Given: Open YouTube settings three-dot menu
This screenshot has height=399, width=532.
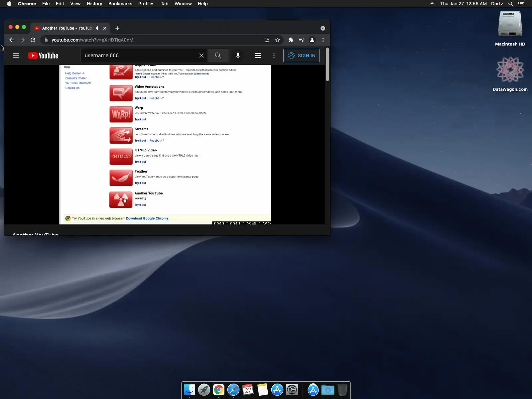Looking at the screenshot, I should tap(274, 56).
